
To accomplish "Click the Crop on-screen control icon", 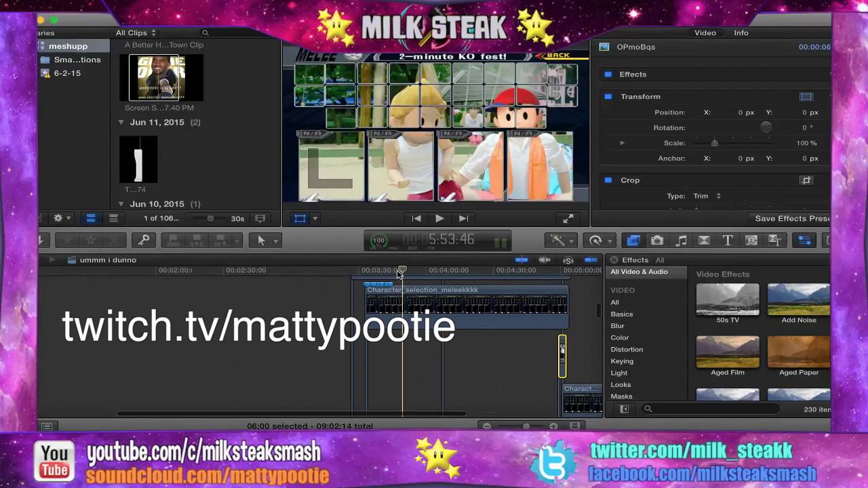I will pos(806,180).
